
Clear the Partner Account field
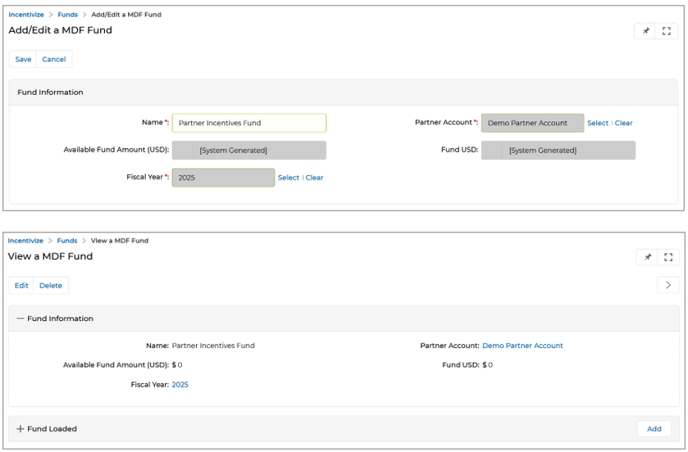click(624, 123)
